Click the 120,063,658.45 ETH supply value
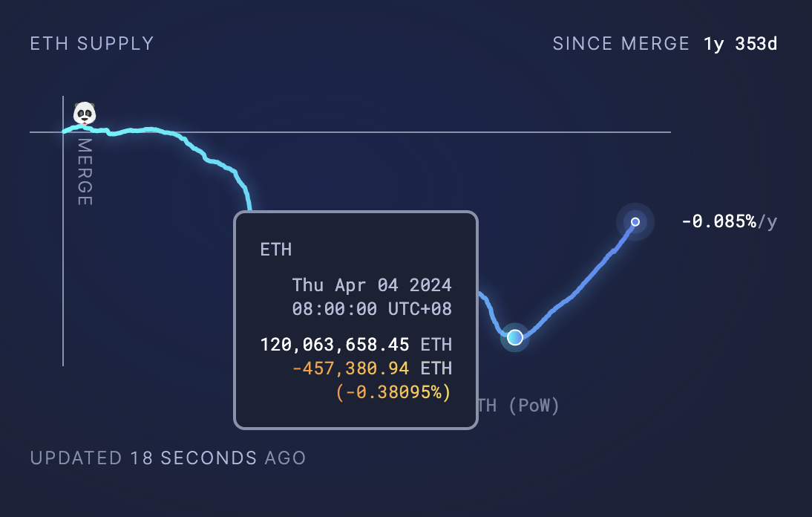The height and width of the screenshot is (517, 812). point(356,345)
